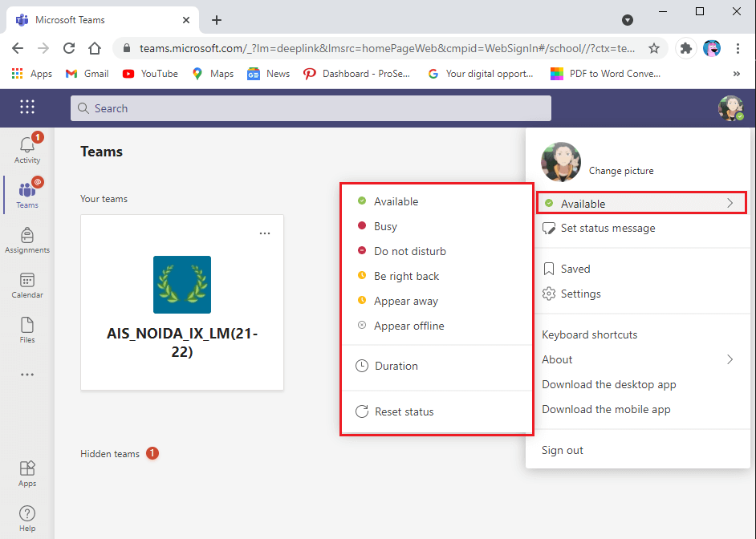This screenshot has height=539, width=756.
Task: Open the Microsoft Teams waffle app launcher
Action: pyautogui.click(x=26, y=106)
